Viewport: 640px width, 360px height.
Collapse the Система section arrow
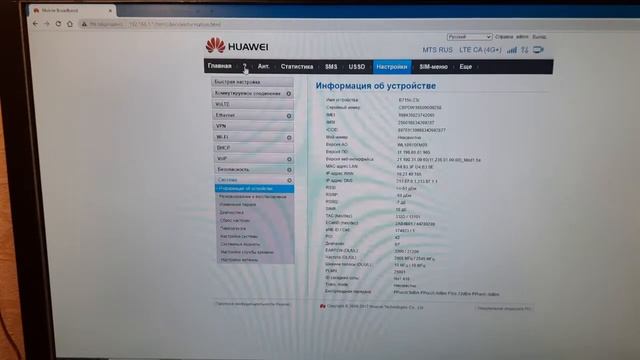(x=289, y=180)
